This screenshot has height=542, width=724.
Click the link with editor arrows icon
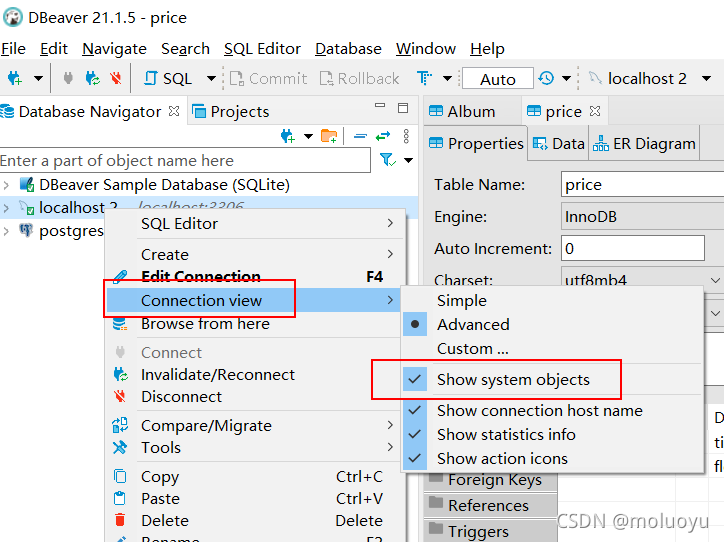[383, 136]
